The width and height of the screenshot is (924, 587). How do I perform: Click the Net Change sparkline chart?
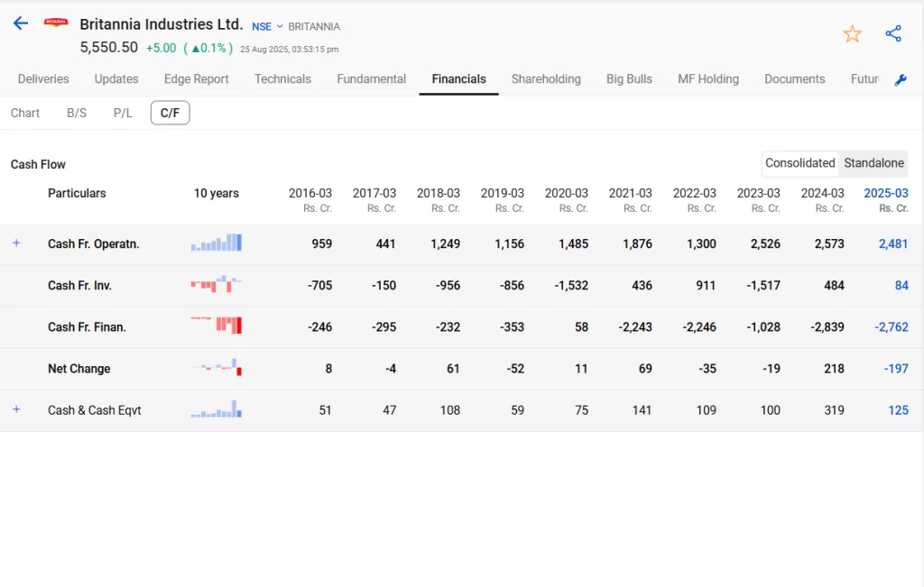[217, 367]
